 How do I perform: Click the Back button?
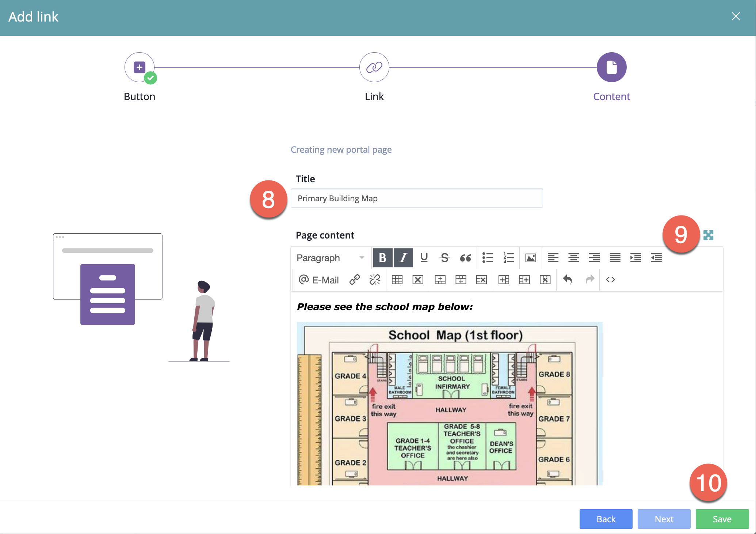606,519
